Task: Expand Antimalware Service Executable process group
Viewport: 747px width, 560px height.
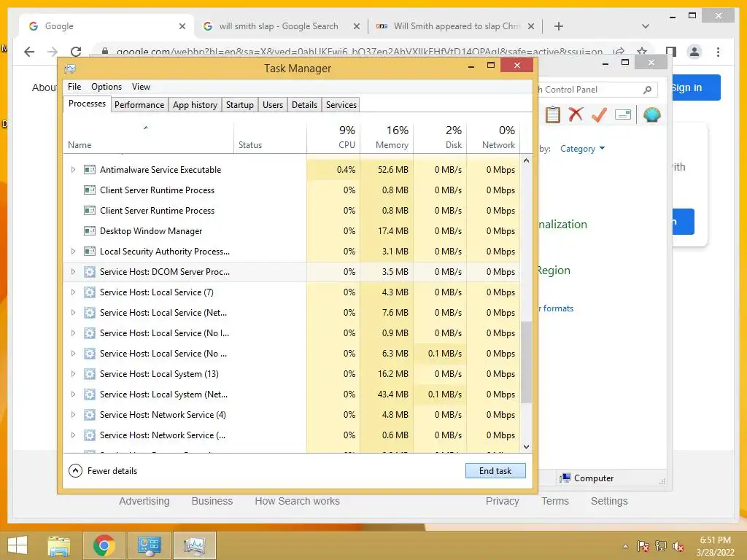Action: (x=73, y=169)
